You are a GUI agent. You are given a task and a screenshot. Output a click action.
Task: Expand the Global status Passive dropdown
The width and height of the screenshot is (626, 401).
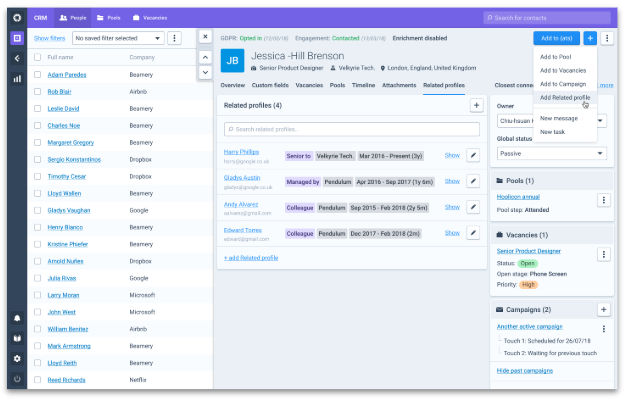pyautogui.click(x=551, y=153)
